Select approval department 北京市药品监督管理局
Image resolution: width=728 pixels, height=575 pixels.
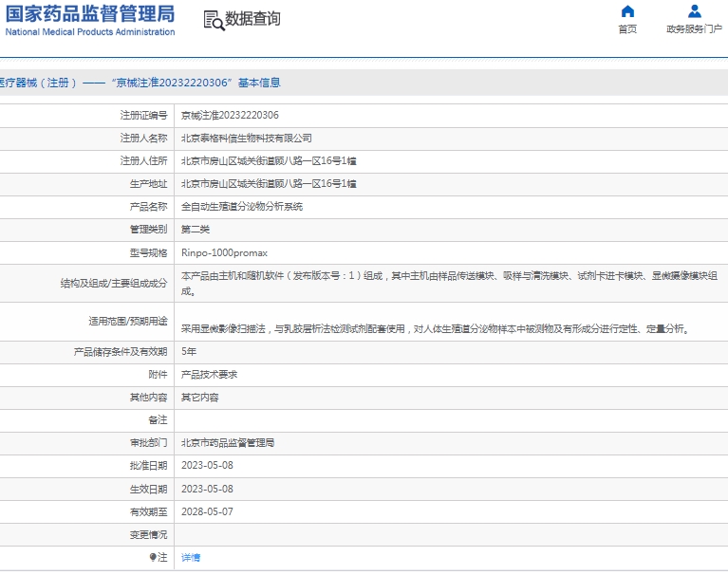pos(228,443)
